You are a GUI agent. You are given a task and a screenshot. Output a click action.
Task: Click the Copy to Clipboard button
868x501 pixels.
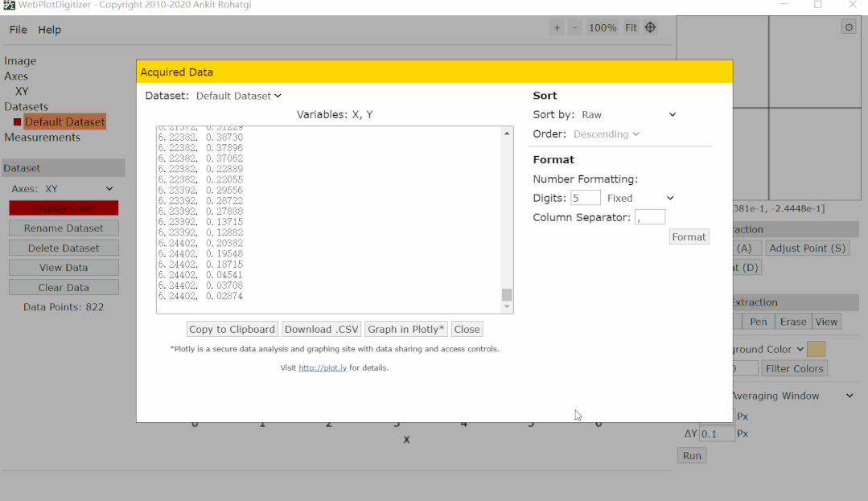(232, 329)
